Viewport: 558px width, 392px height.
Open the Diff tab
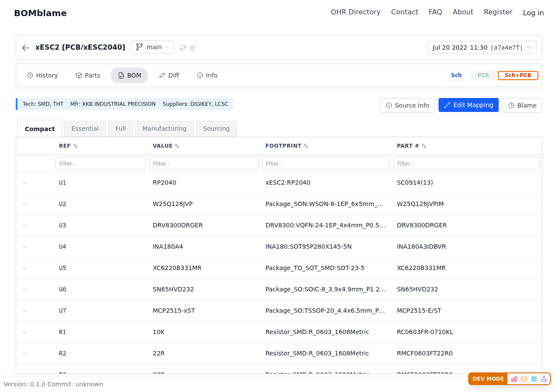(x=169, y=75)
